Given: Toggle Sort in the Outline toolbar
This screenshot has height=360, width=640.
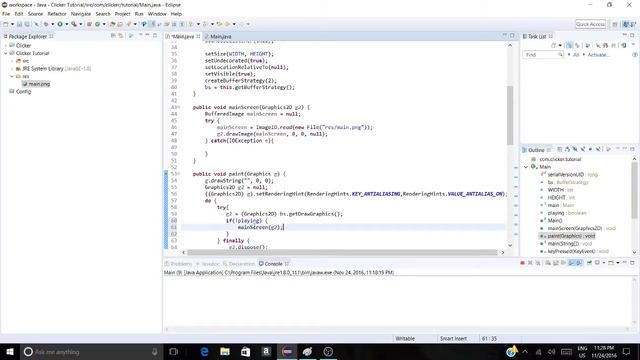Looking at the screenshot, I should tap(567, 149).
